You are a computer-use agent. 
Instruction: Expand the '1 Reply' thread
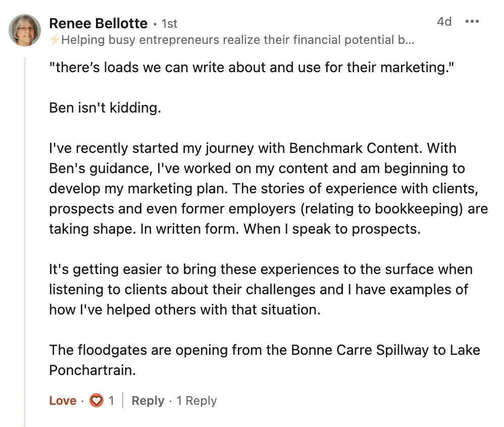tap(196, 401)
